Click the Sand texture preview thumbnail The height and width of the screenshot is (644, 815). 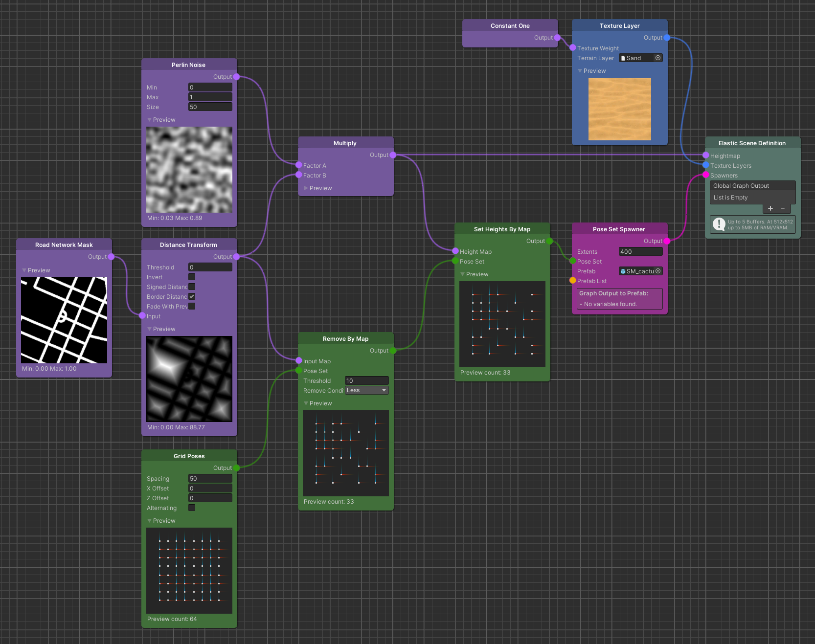click(620, 109)
